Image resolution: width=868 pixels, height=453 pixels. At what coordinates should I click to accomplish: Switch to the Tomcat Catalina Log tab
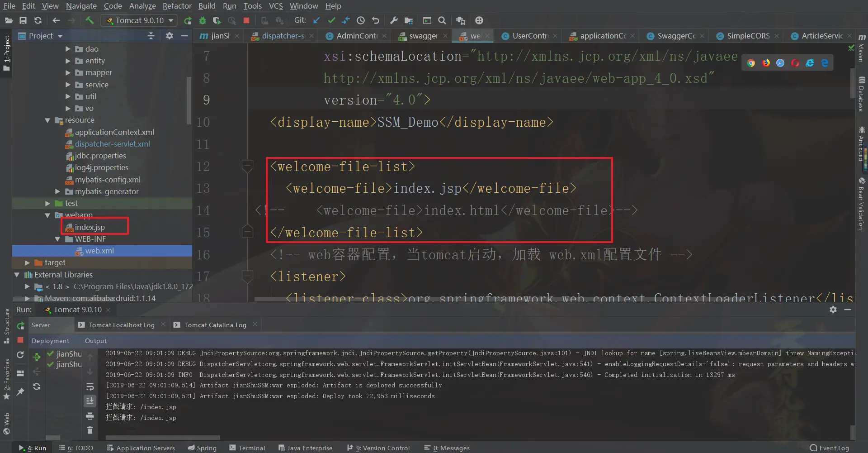click(215, 325)
